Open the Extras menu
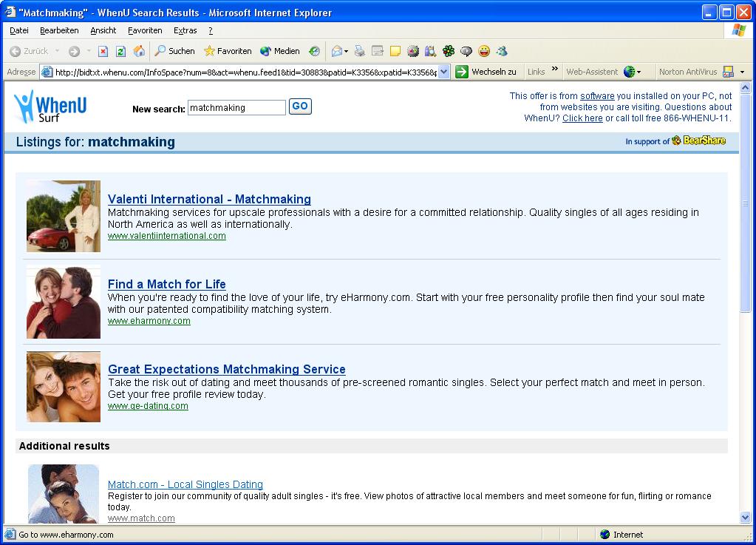Image resolution: width=756 pixels, height=545 pixels. (x=185, y=30)
